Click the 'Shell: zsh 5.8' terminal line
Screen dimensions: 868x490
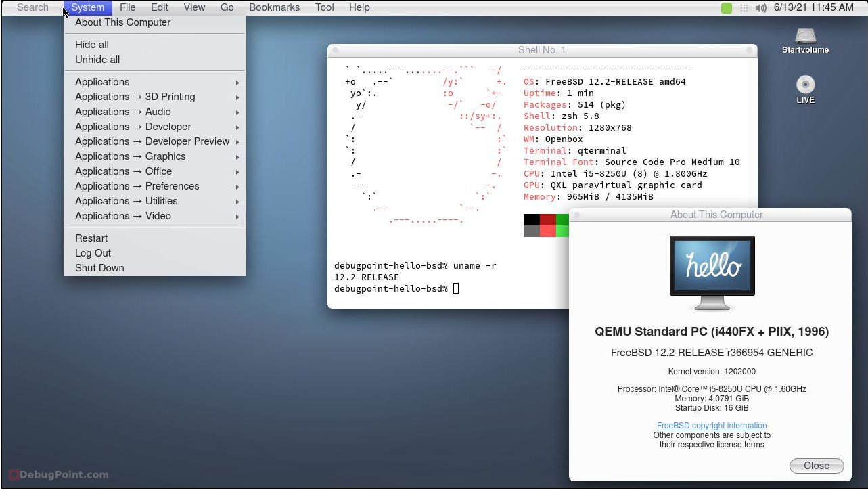click(562, 116)
